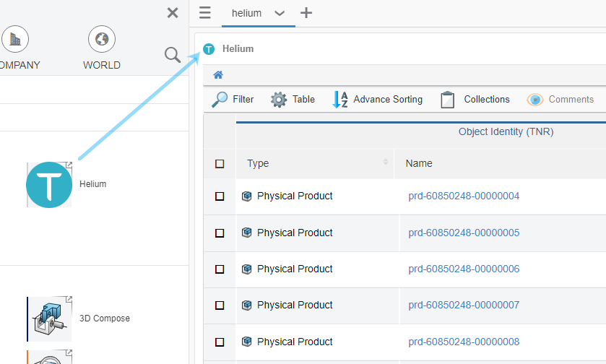Open link prd-60850248-00000005
Image resolution: width=606 pixels, height=364 pixels.
pos(464,233)
